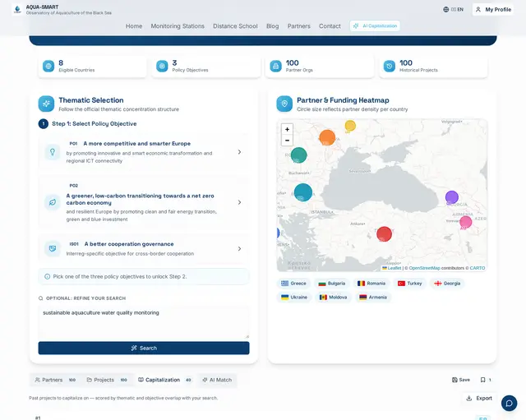This screenshot has height=420, width=526.
Task: Toggle Armenia country chip
Action: (373, 298)
